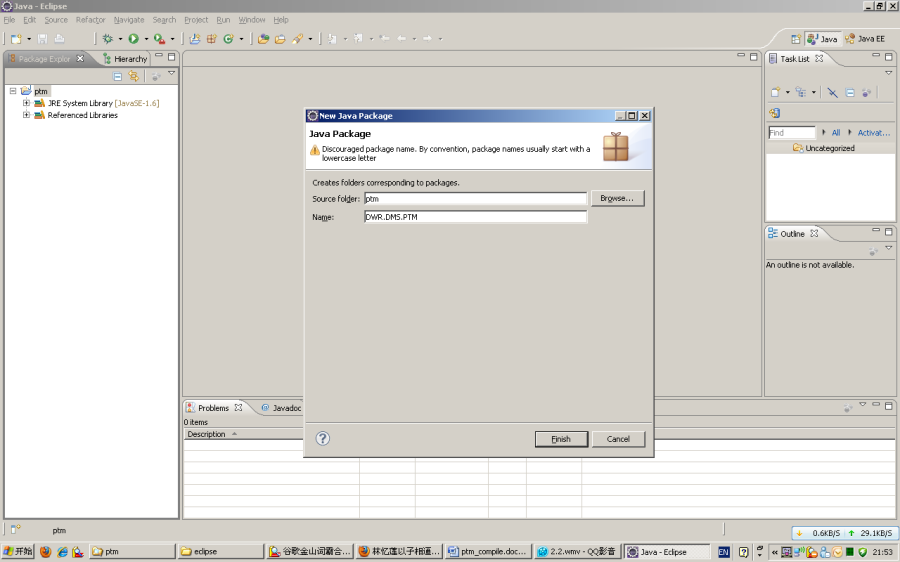Click the Categorized presentation icon in Task List

[801, 92]
